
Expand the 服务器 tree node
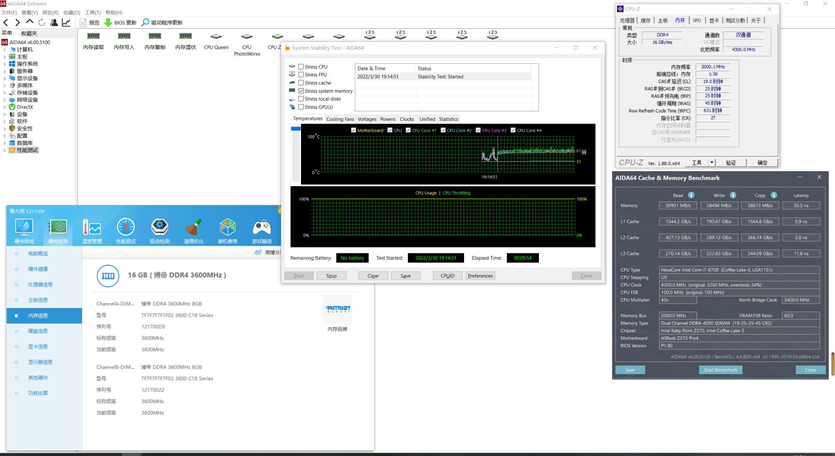point(5,71)
